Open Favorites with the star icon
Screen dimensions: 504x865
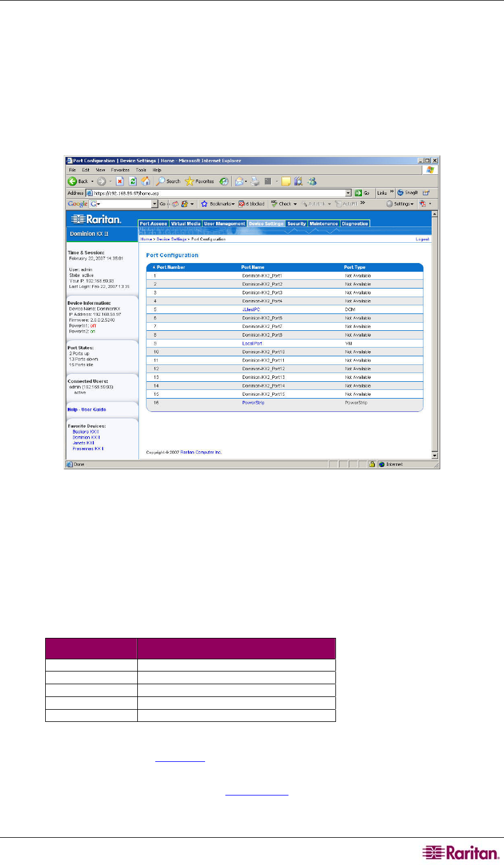point(189,181)
